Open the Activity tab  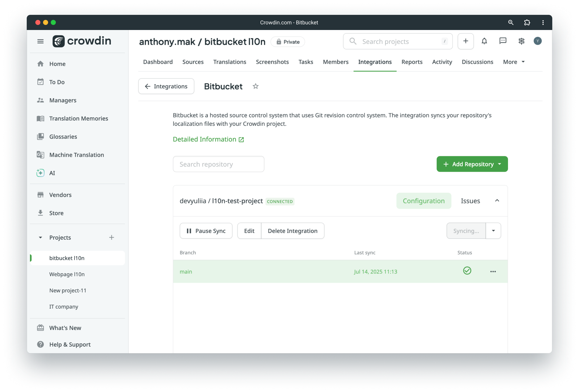[x=442, y=62]
